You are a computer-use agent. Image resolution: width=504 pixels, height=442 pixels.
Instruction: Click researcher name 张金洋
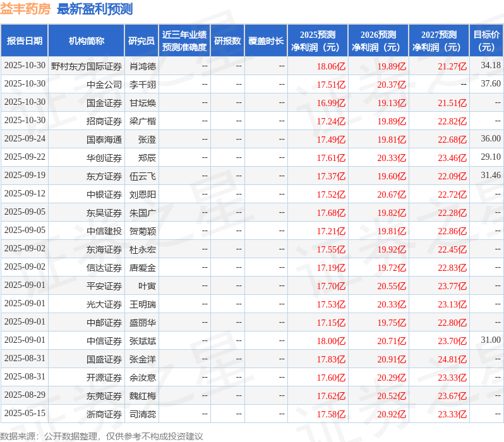pos(143,360)
